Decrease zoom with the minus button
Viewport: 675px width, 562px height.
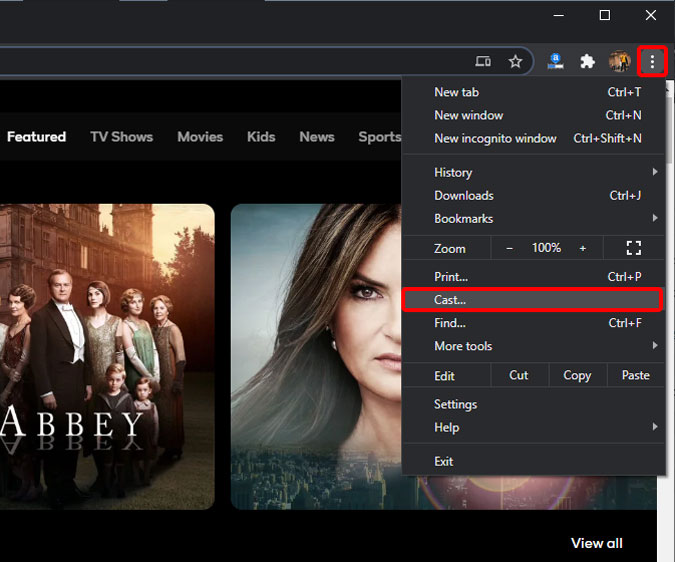509,248
